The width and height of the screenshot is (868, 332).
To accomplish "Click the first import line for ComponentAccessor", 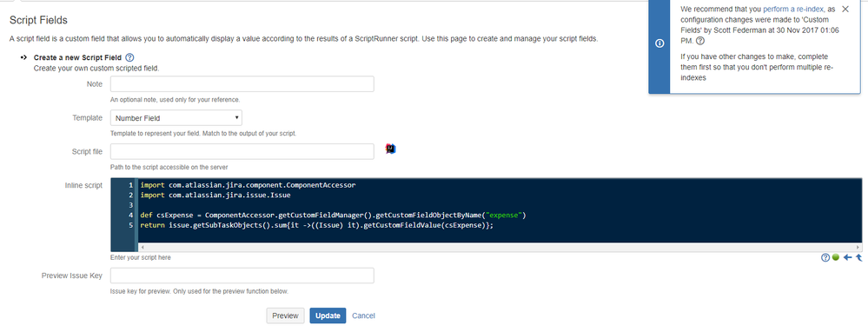I will 248,185.
